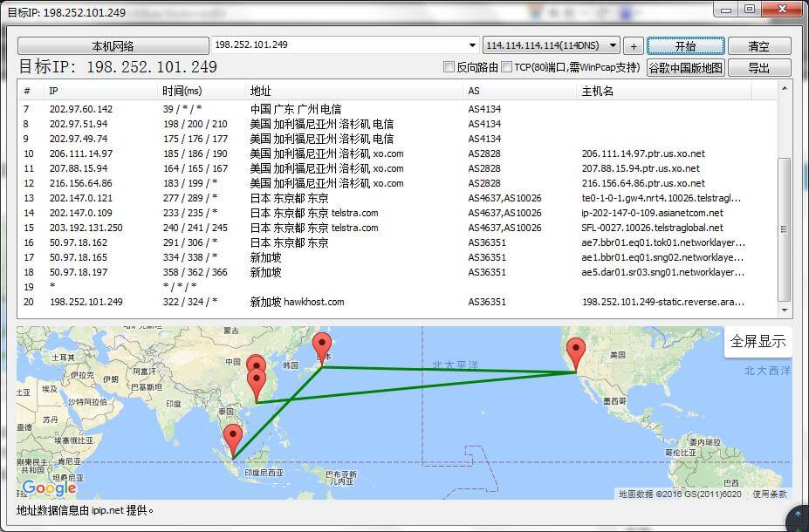Open the 114.114.114.114 DNS dropdown

[614, 45]
